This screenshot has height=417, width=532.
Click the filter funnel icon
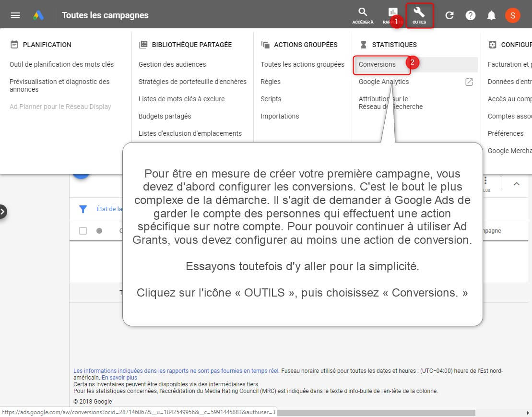pos(83,209)
